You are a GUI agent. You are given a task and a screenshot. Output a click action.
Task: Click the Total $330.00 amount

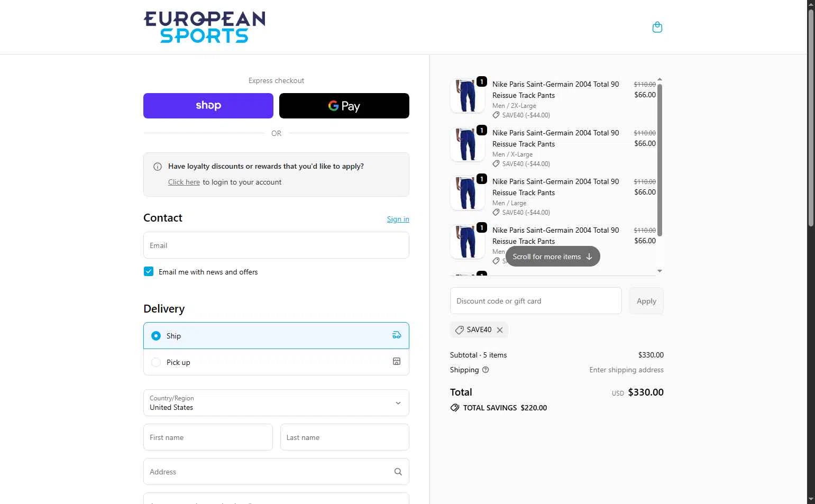(x=646, y=392)
